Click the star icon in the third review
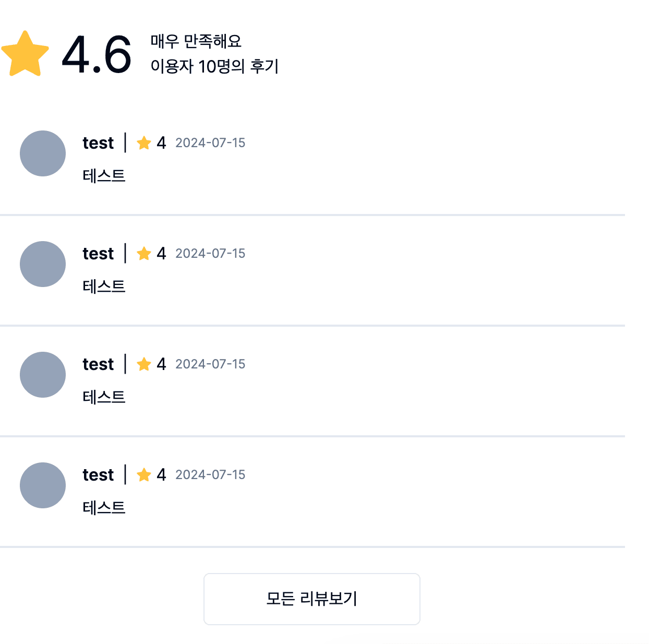 coord(144,364)
